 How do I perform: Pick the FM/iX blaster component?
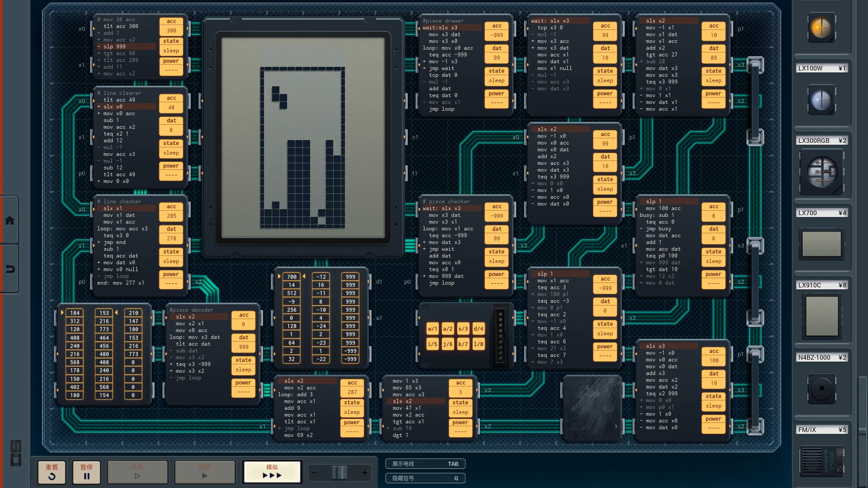click(x=821, y=460)
